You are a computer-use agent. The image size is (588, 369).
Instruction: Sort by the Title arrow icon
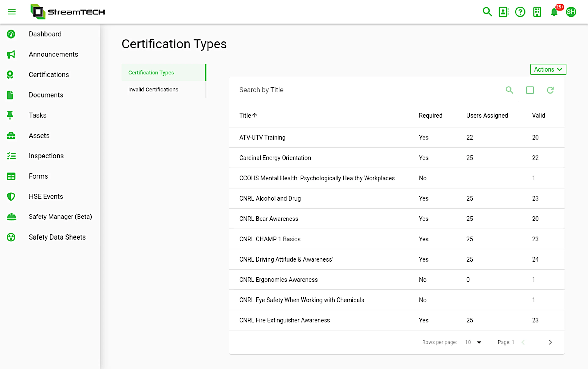pos(255,115)
